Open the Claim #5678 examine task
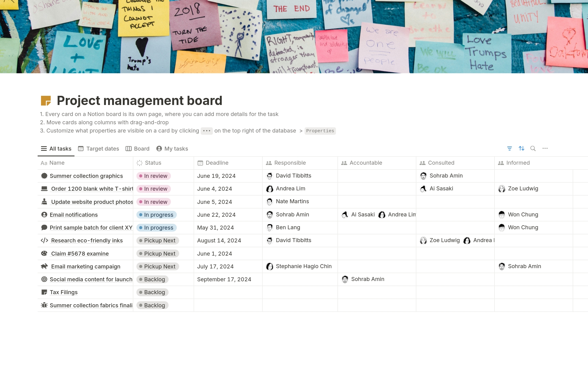This screenshot has height=367, width=588. point(80,254)
